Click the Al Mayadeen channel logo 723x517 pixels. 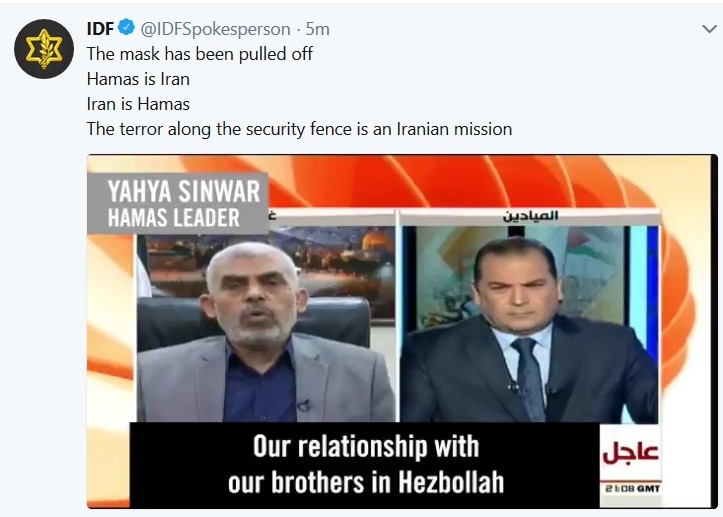point(530,215)
